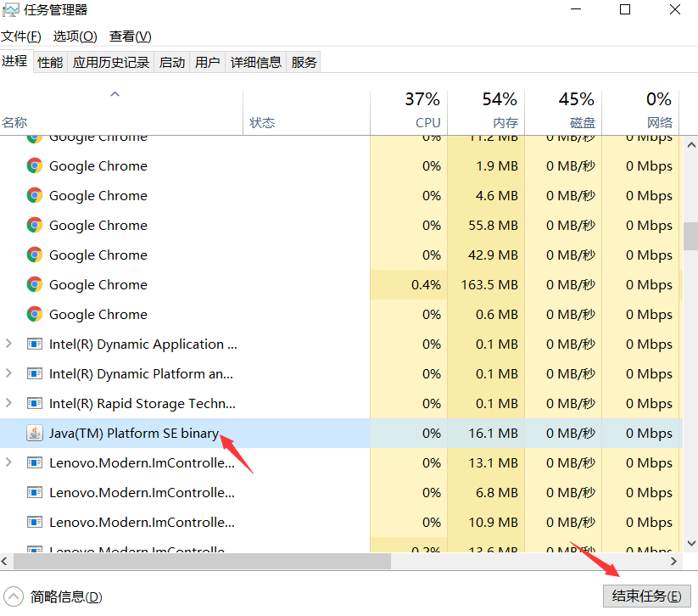
Task: Click the 简略信息(D) link
Action: pos(66,596)
